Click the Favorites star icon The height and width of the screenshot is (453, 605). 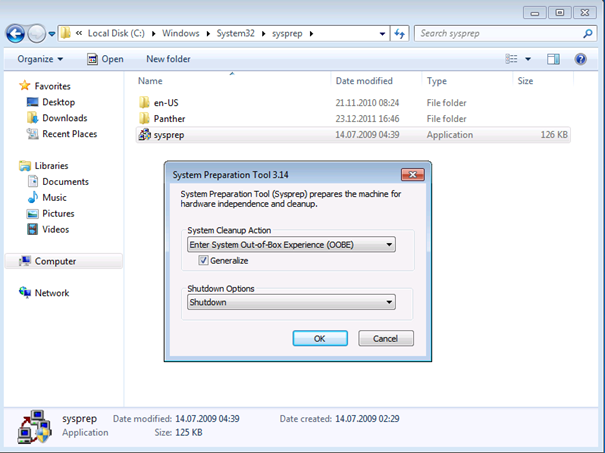point(25,85)
